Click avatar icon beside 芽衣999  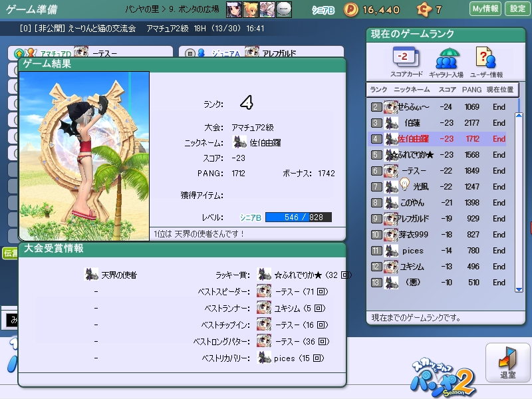(391, 235)
